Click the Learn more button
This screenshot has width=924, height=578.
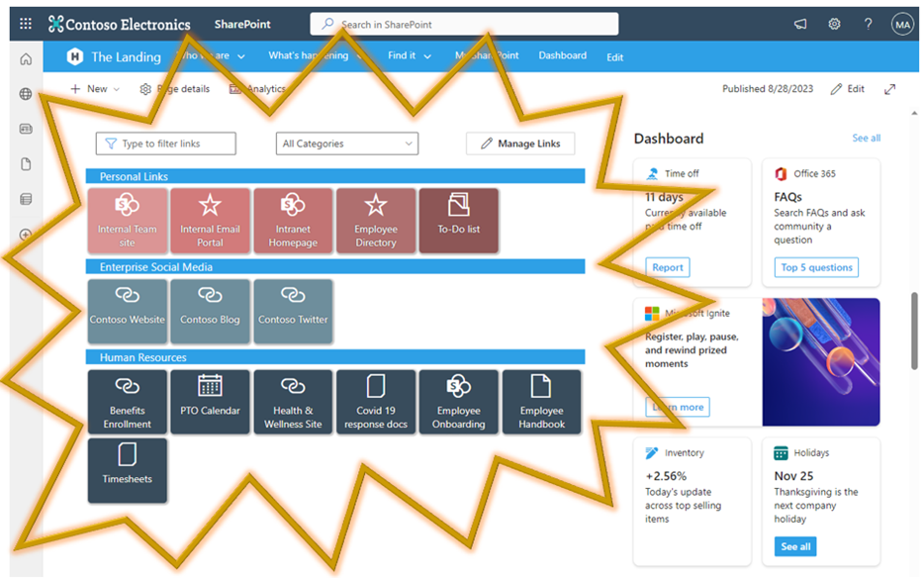[678, 407]
